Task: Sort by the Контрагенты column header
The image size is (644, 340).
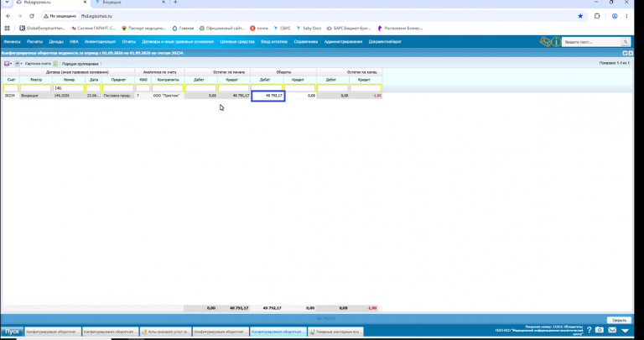Action: (168, 80)
